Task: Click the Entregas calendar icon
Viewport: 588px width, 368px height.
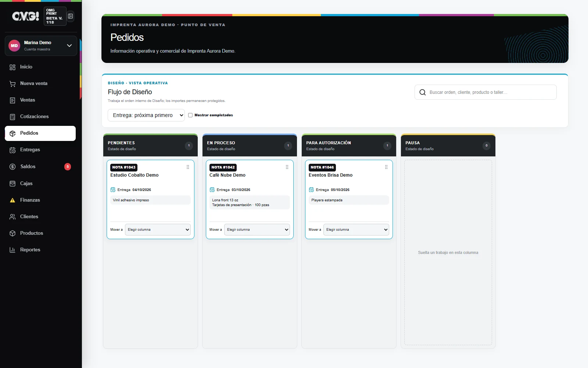Action: click(12, 150)
